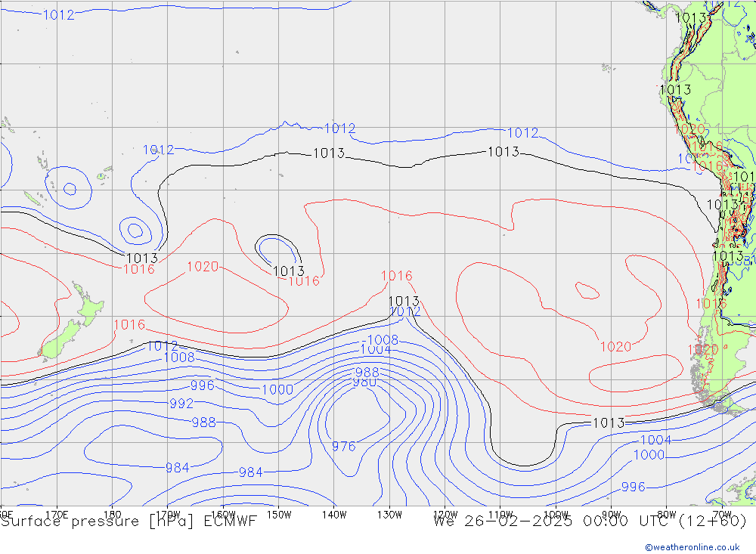This screenshot has height=554, width=756.
Task: Click the 992 isobar label
Action: 181,404
